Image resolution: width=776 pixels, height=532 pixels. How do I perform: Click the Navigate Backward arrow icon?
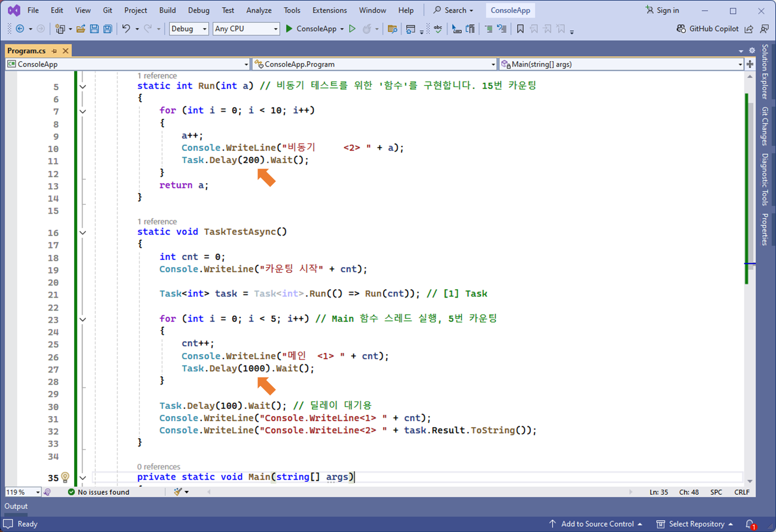(20, 29)
